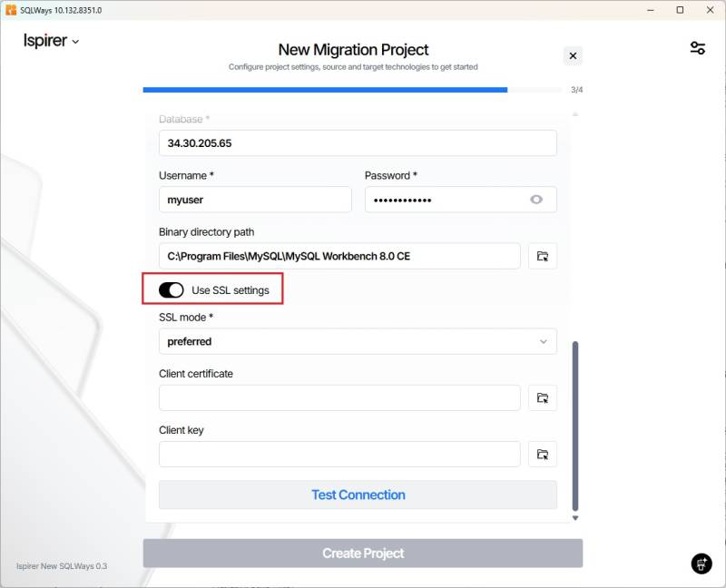Click the Client certificate path field
726x588 pixels.
(x=339, y=397)
